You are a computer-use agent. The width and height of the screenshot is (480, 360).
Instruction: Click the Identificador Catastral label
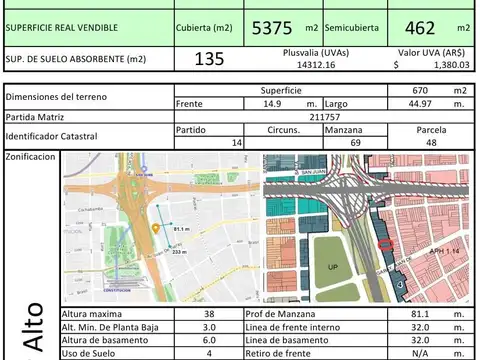point(51,136)
